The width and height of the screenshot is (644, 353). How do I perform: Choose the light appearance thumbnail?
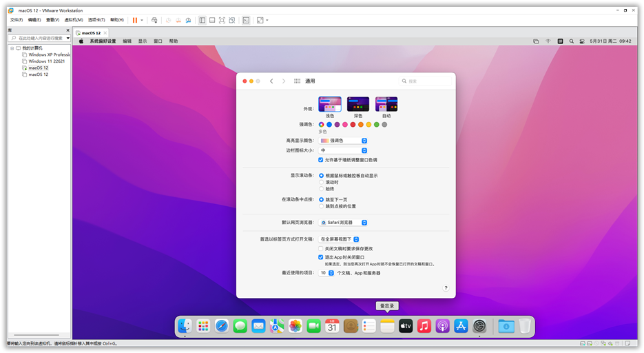pyautogui.click(x=330, y=104)
